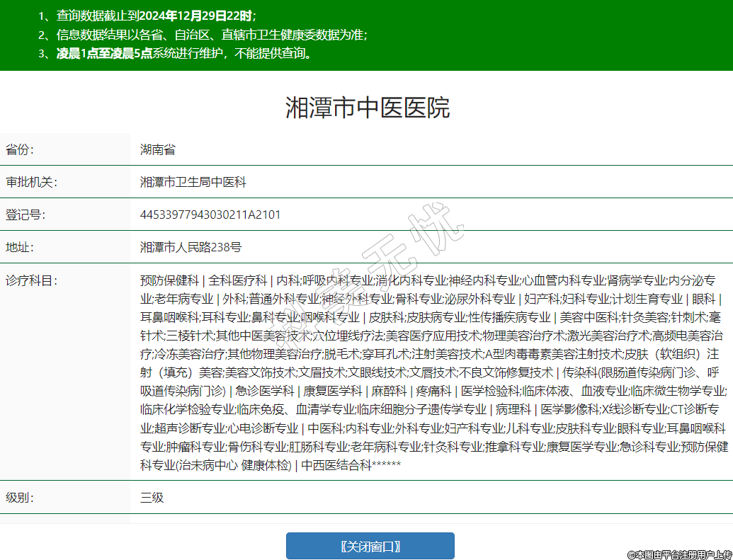The width and height of the screenshot is (733, 560).
Task: Select the 审批机关 field label
Action: click(x=30, y=182)
